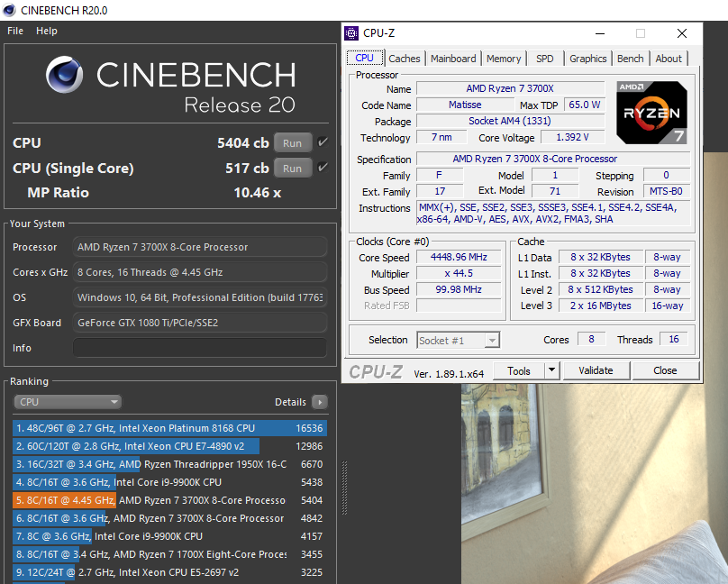This screenshot has width=728, height=584.
Task: Click the CPU-Z window title icon
Action: [351, 33]
